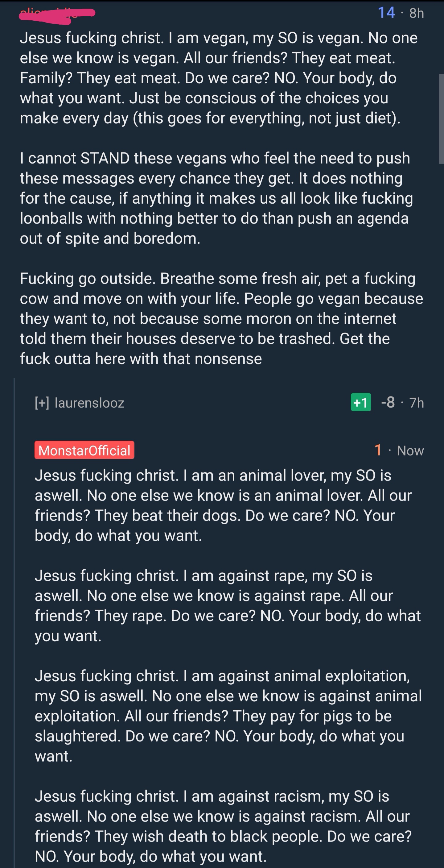
Task: Click the 8h timestamp on the top comment
Action: click(415, 12)
